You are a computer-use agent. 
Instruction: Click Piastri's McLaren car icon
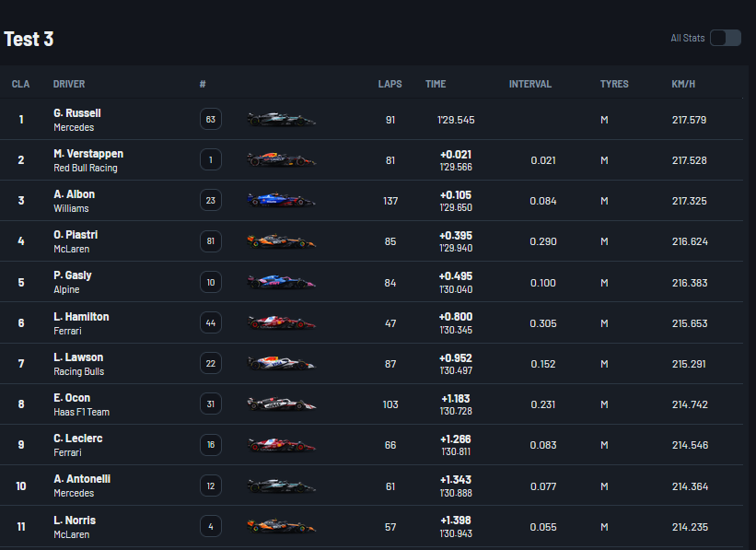click(281, 241)
